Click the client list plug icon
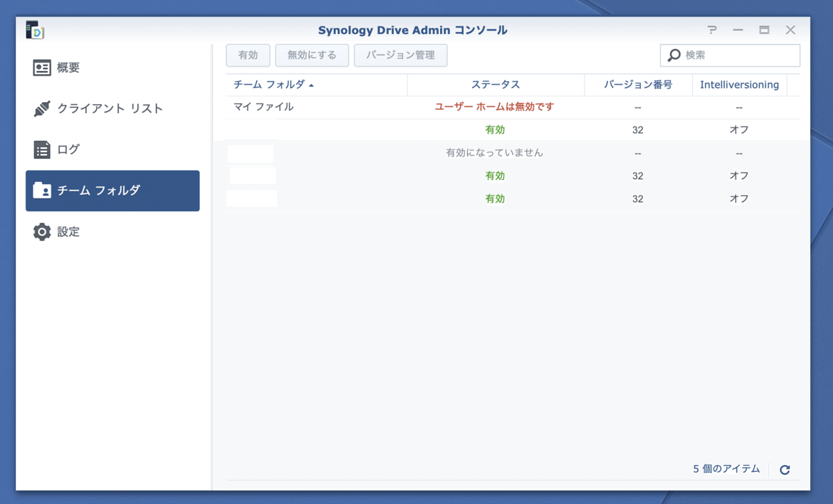The width and height of the screenshot is (833, 504). 42,109
